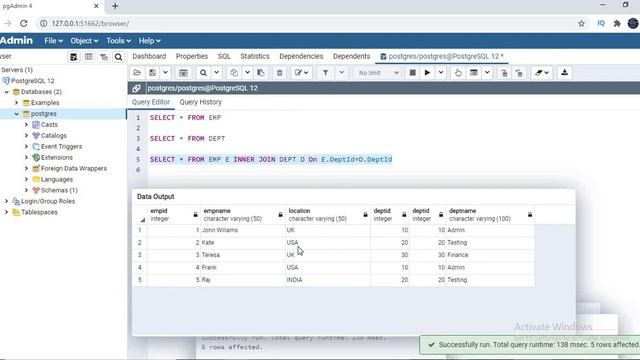Switch to the Statistics tab
The height and width of the screenshot is (360, 640).
[255, 56]
